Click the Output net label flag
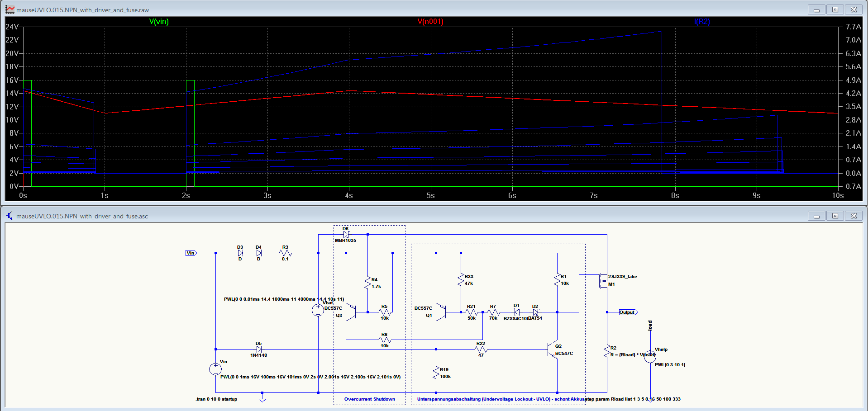 pos(628,312)
